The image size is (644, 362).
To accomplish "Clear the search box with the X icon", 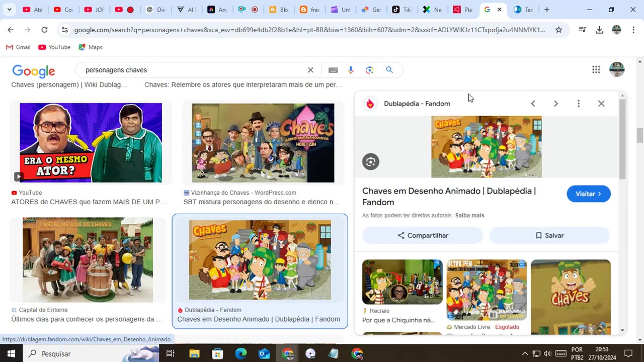I will 310,70.
